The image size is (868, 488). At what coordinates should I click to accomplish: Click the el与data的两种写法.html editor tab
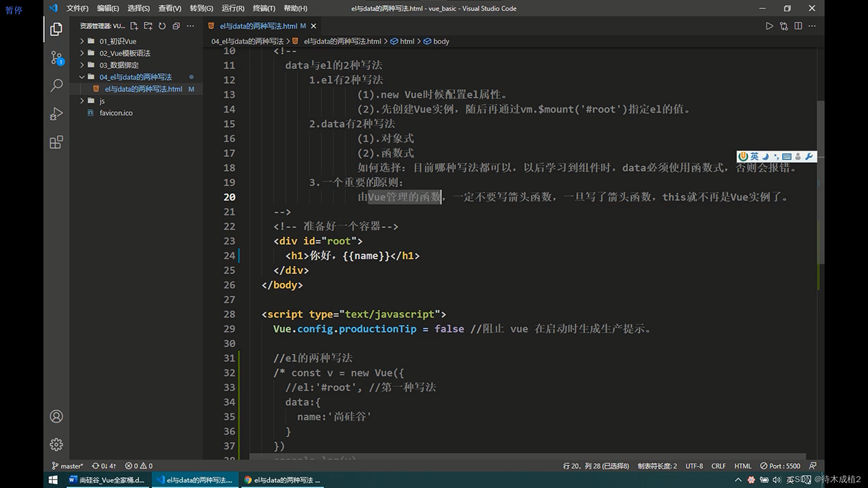[x=262, y=26]
